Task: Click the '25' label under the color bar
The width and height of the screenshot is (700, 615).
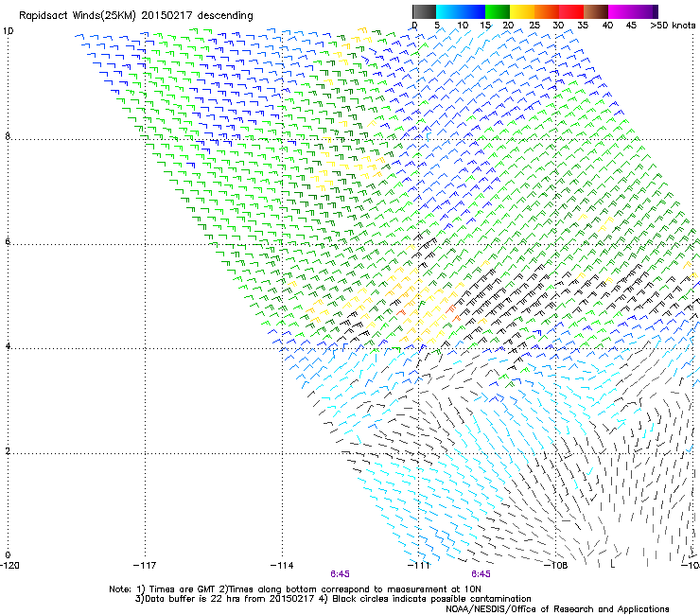Action: point(534,25)
